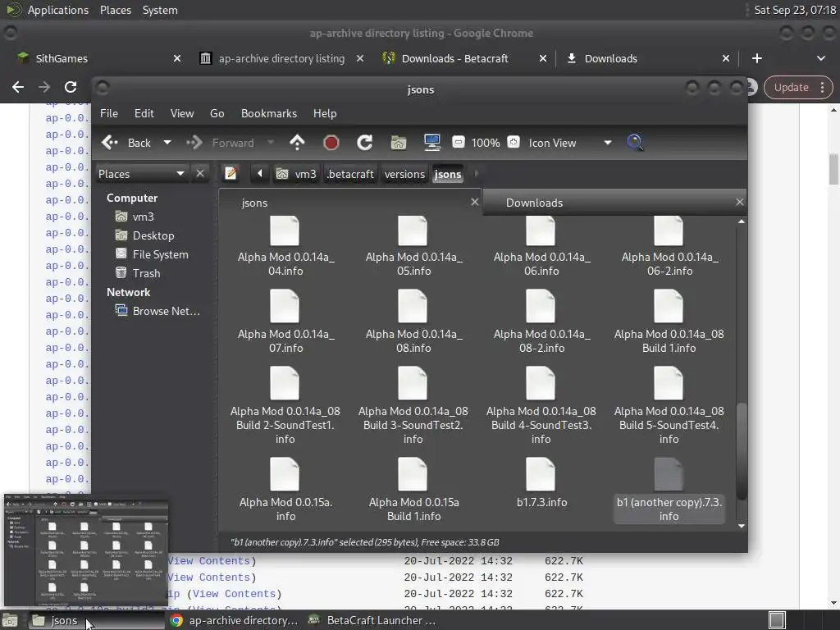Click the file list vertical scrollbar thumb
Viewport: 840px width, 630px height.
(x=742, y=450)
